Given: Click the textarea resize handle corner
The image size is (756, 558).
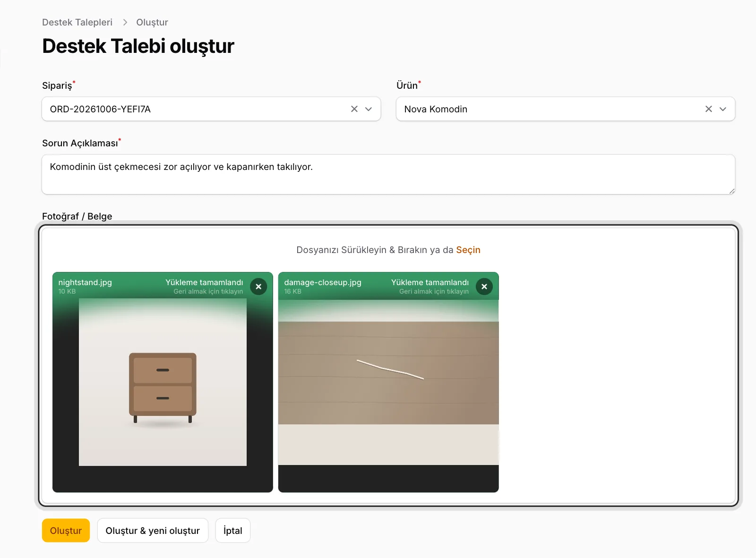Looking at the screenshot, I should (x=731, y=191).
